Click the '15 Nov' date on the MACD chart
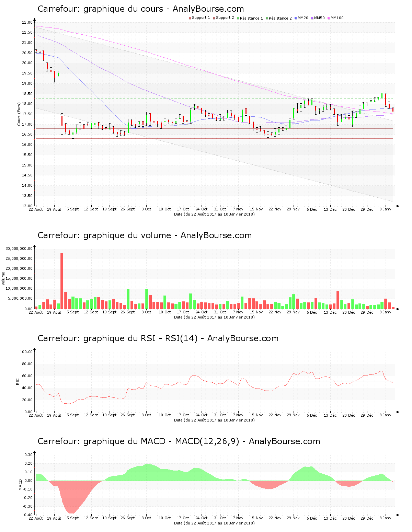Screen dimensions: 412x532 pyautogui.click(x=256, y=518)
